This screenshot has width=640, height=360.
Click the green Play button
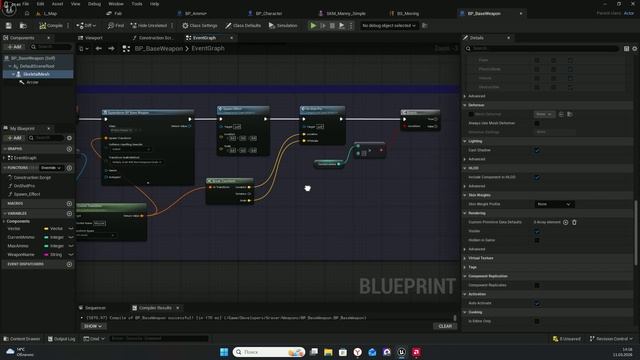(x=313, y=26)
